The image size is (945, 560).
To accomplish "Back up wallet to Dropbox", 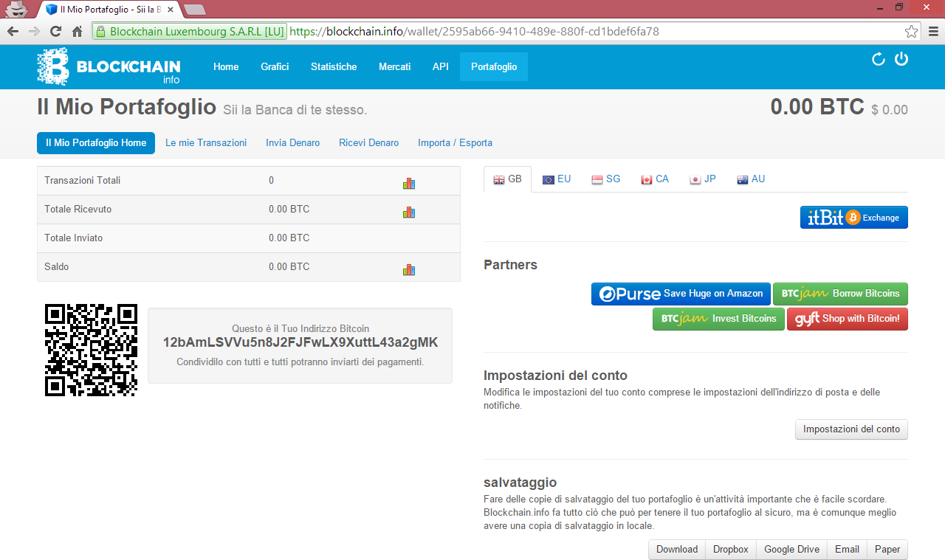I will 731,550.
